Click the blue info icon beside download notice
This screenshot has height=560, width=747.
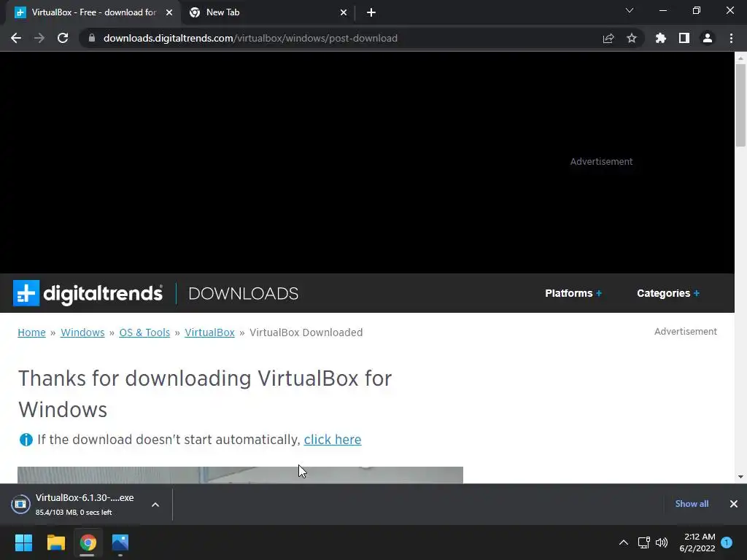26,440
